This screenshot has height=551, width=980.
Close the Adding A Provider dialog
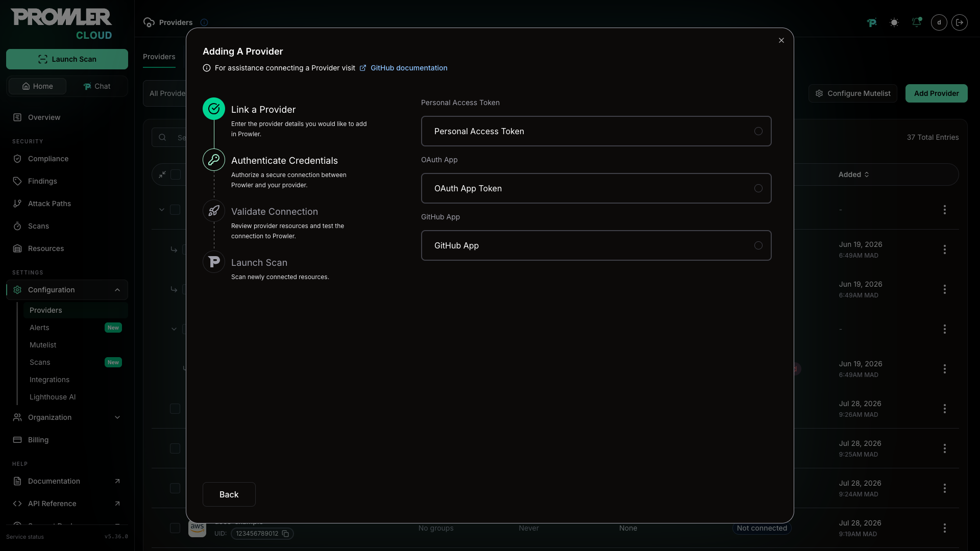click(781, 40)
